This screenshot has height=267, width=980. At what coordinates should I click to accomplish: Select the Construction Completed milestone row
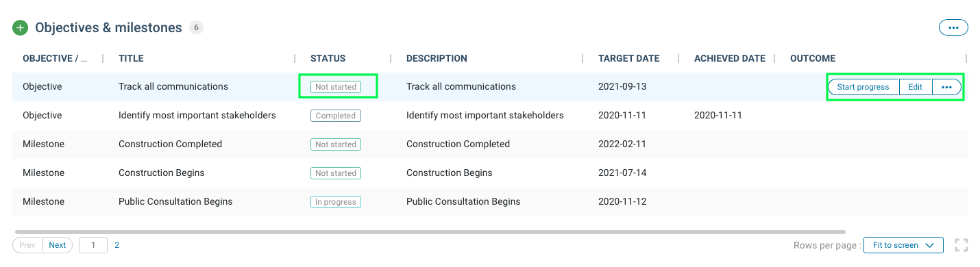tap(490, 144)
